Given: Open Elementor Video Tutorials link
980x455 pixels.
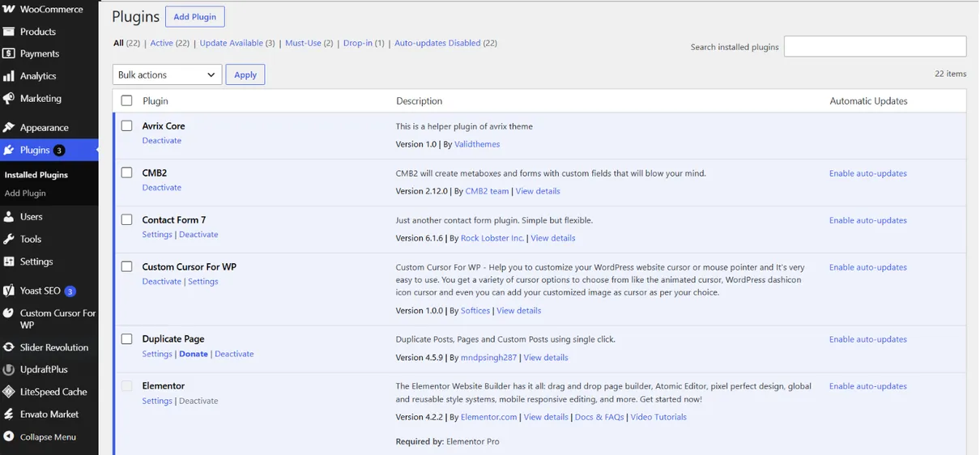Looking at the screenshot, I should [658, 418].
